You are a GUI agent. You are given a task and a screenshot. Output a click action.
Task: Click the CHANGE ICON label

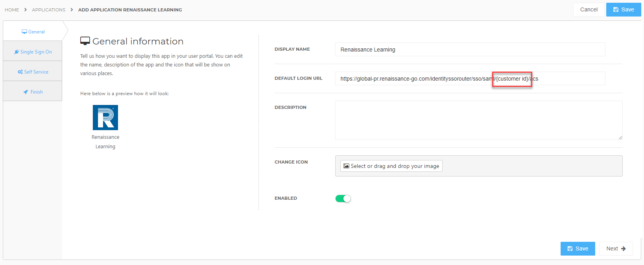291,162
